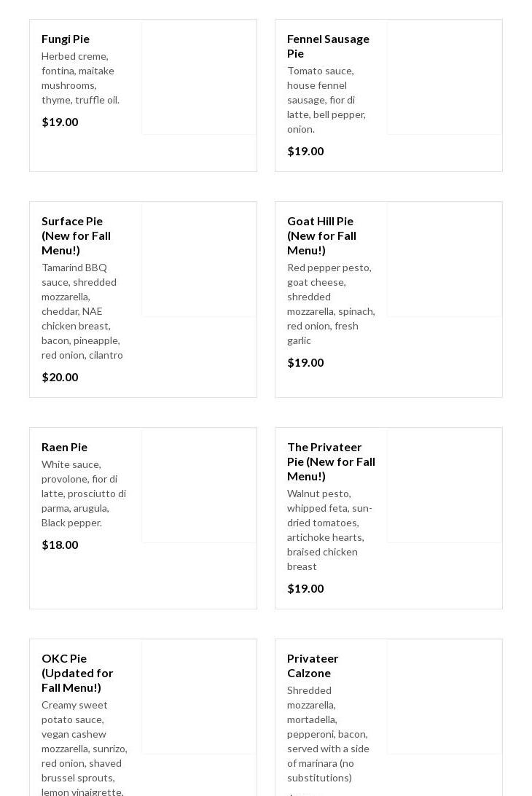Screen dimensions: 532x796
Task: Click the $18.00 Raen Pie price
Action: pyautogui.click(x=60, y=545)
